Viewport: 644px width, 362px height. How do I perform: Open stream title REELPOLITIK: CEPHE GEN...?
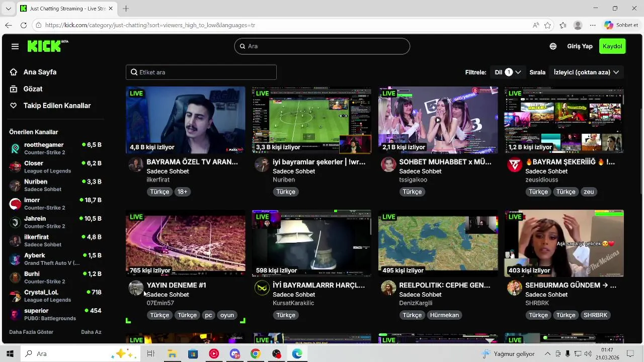point(445,285)
